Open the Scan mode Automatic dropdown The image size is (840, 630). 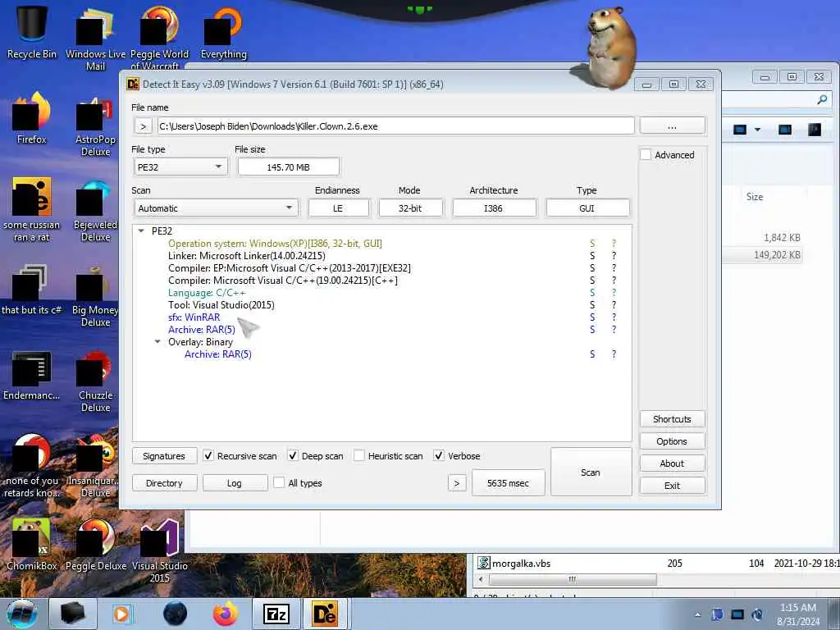216,208
